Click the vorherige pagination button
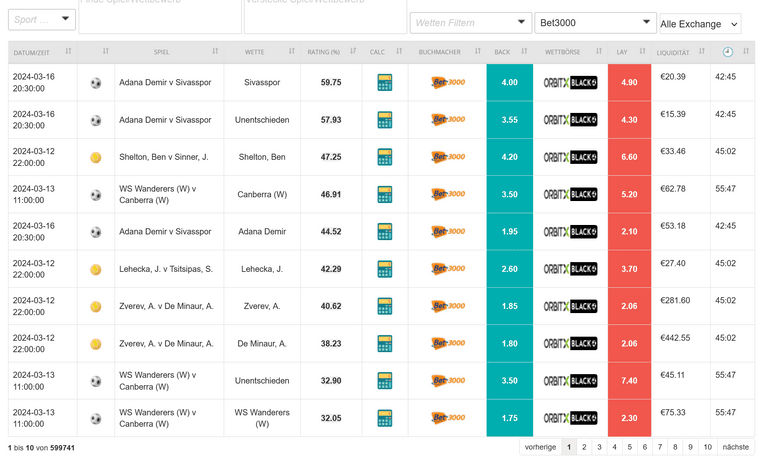 point(540,447)
